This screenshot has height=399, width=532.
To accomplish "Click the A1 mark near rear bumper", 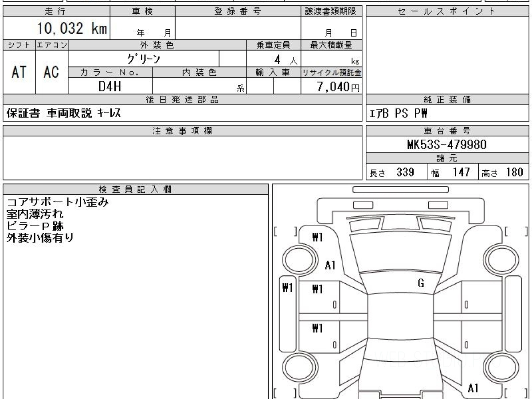I will point(473,388).
